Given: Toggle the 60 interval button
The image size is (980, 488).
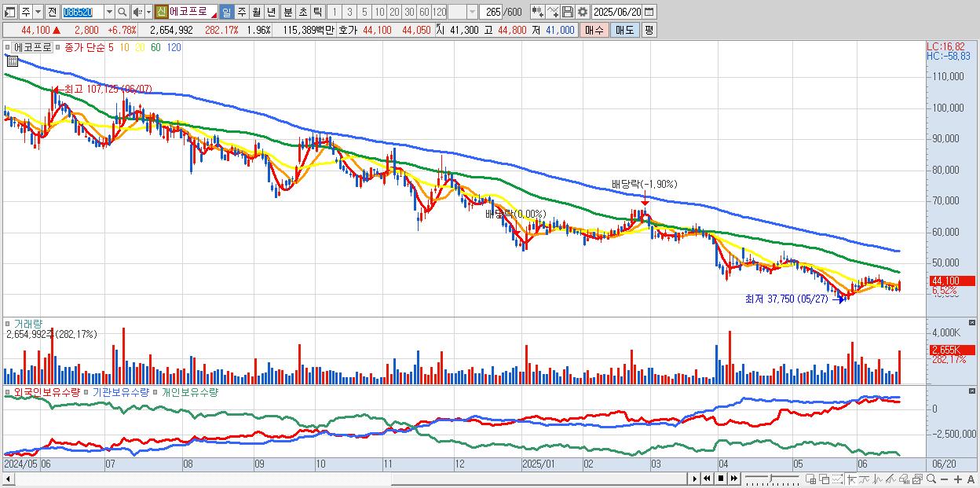Looking at the screenshot, I should pos(424,12).
